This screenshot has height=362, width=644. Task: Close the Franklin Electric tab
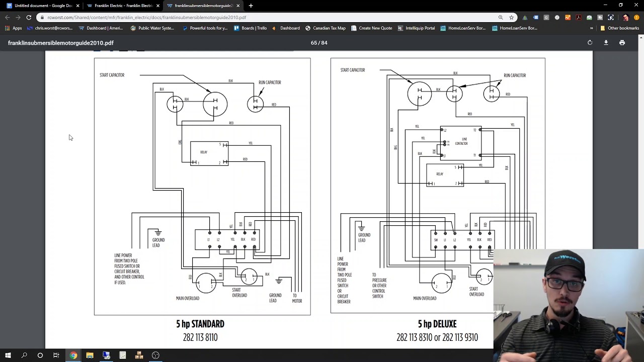coord(158,6)
